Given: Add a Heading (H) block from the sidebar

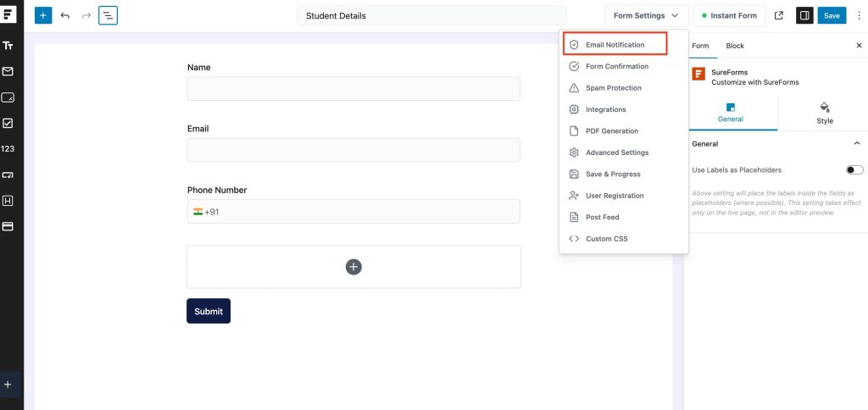Looking at the screenshot, I should tap(8, 200).
